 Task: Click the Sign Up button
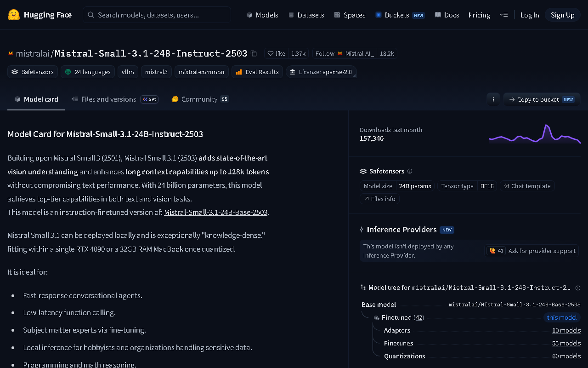563,15
